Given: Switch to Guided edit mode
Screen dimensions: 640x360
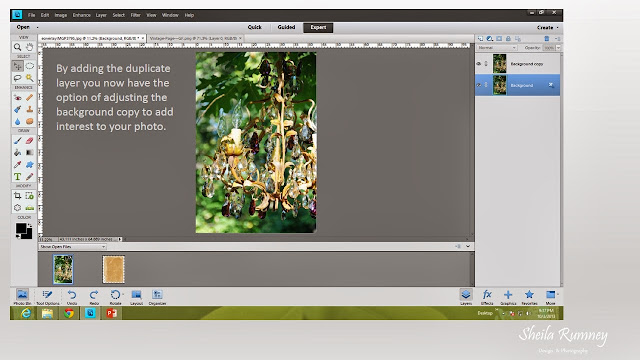Looking at the screenshot, I should [286, 27].
